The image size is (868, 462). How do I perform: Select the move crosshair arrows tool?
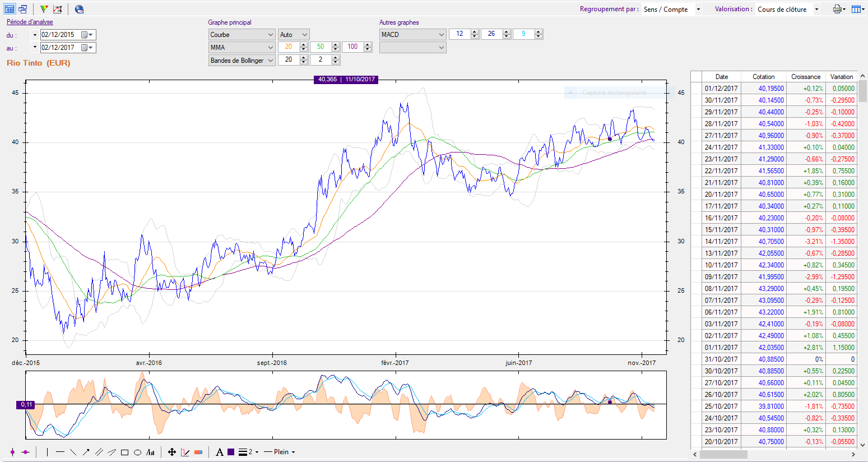[x=172, y=452]
